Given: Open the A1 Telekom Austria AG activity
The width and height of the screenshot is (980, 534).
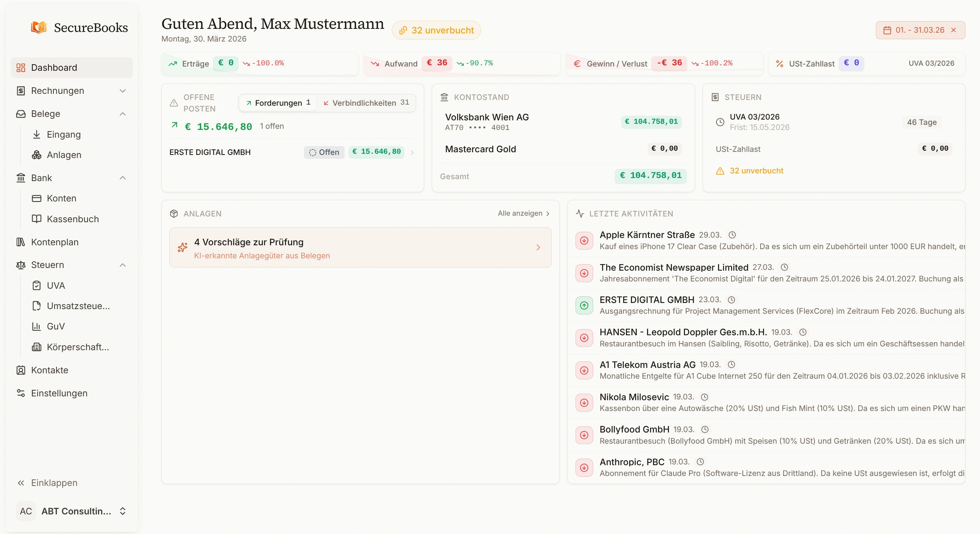Looking at the screenshot, I should pyautogui.click(x=766, y=370).
